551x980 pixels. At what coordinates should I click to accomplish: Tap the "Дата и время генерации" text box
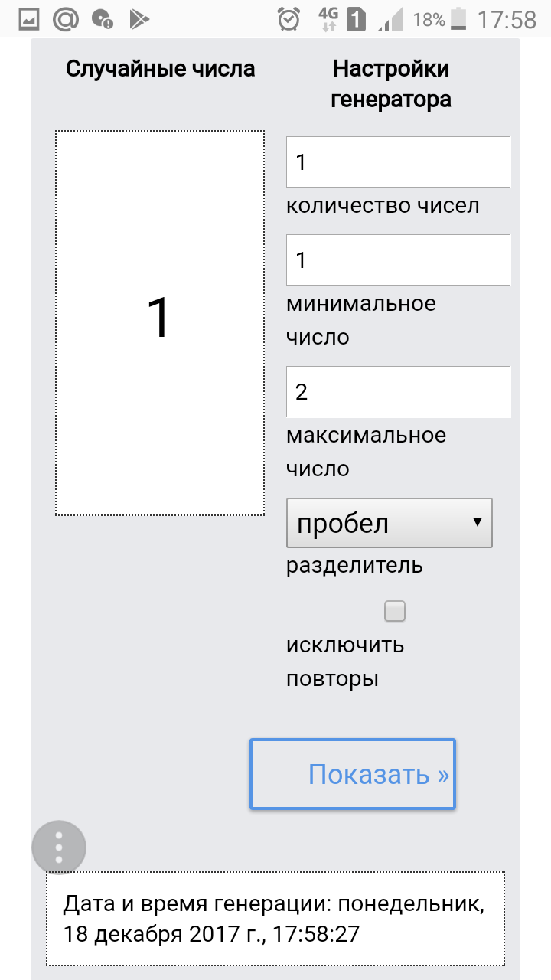[275, 919]
